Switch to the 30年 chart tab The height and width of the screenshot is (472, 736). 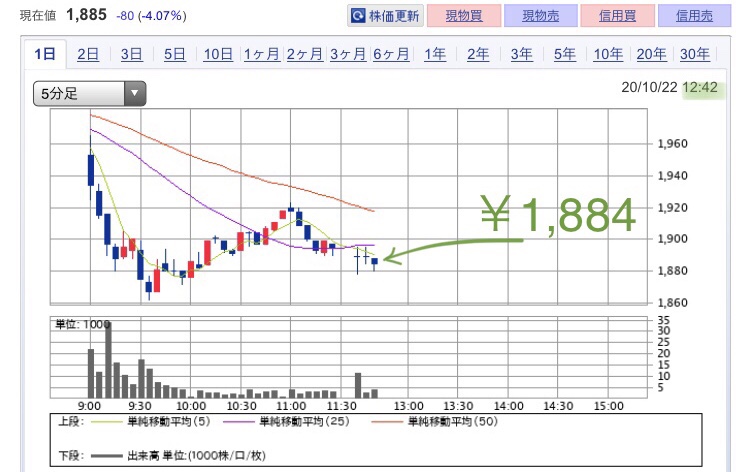click(x=695, y=54)
